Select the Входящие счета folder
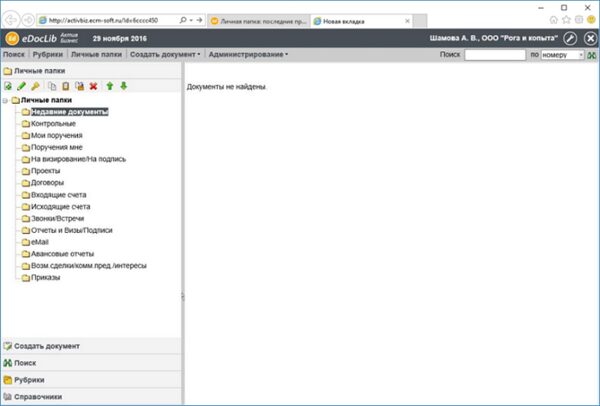600x406 pixels. [x=59, y=195]
